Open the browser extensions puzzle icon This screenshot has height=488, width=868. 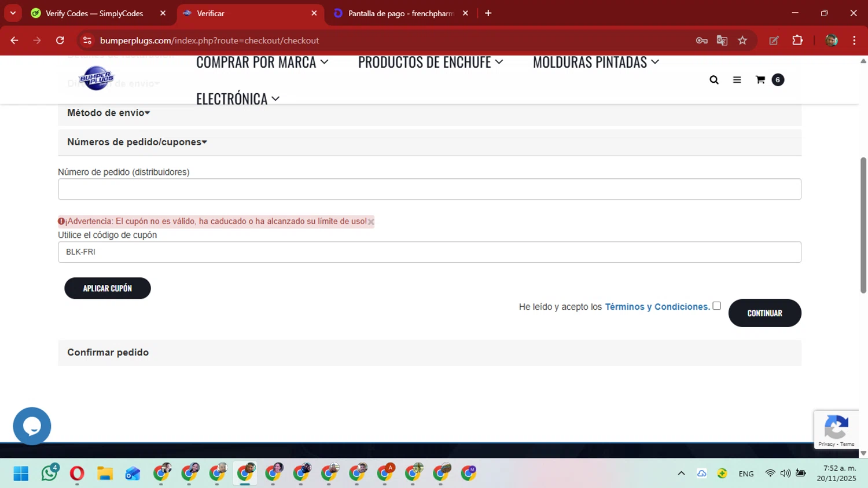[797, 41]
